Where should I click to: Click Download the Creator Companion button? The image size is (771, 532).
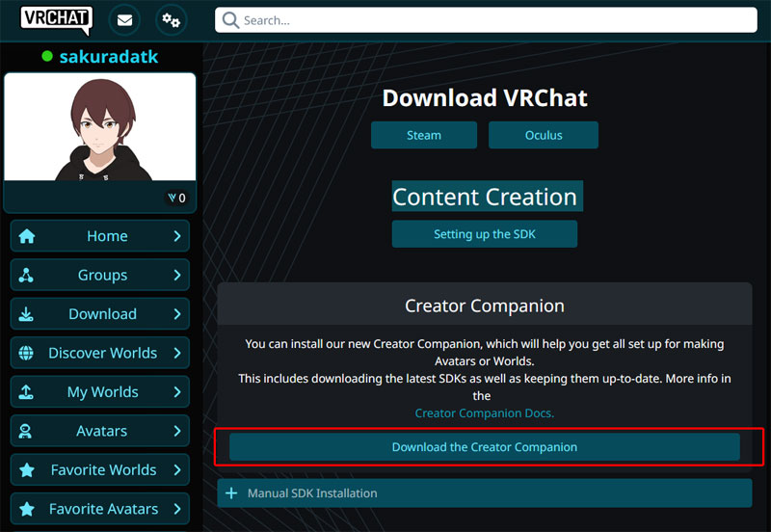[x=485, y=447]
